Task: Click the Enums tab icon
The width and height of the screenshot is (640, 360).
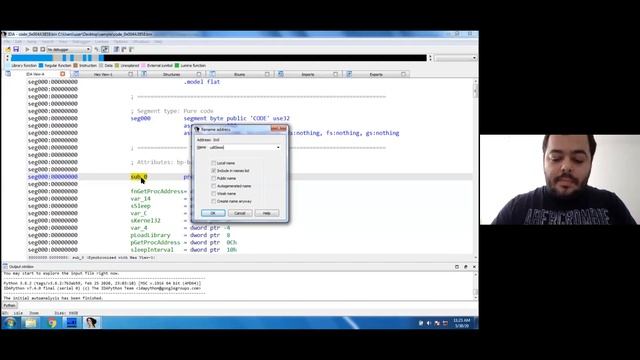Action: tap(212, 74)
